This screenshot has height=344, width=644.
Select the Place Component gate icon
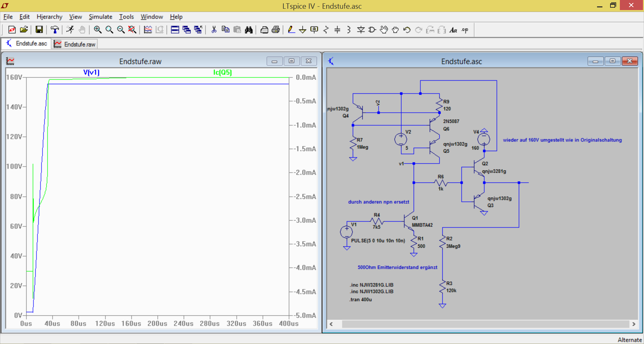pos(372,30)
